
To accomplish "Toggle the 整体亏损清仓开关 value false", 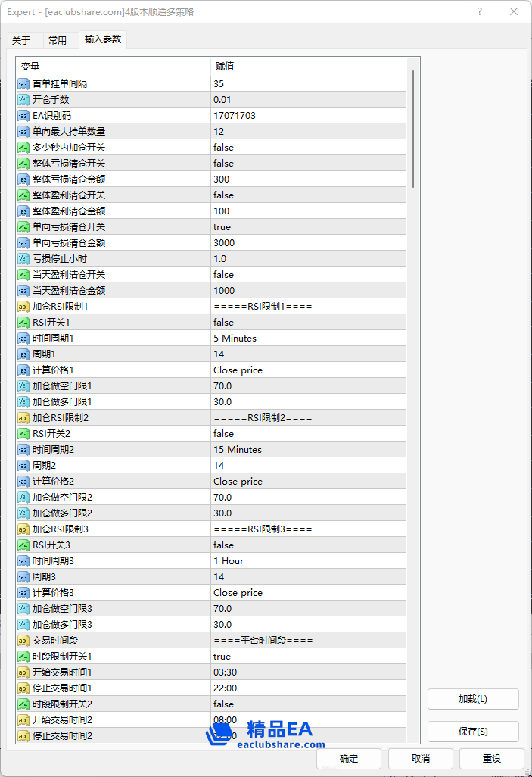I will tap(308, 163).
